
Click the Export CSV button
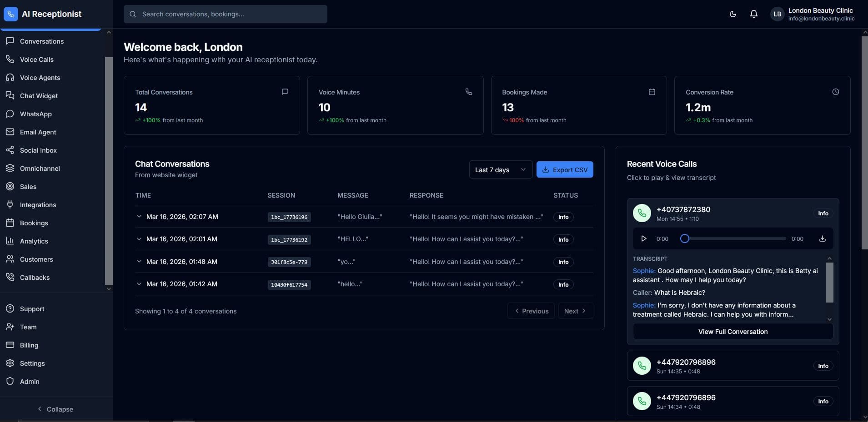click(565, 169)
